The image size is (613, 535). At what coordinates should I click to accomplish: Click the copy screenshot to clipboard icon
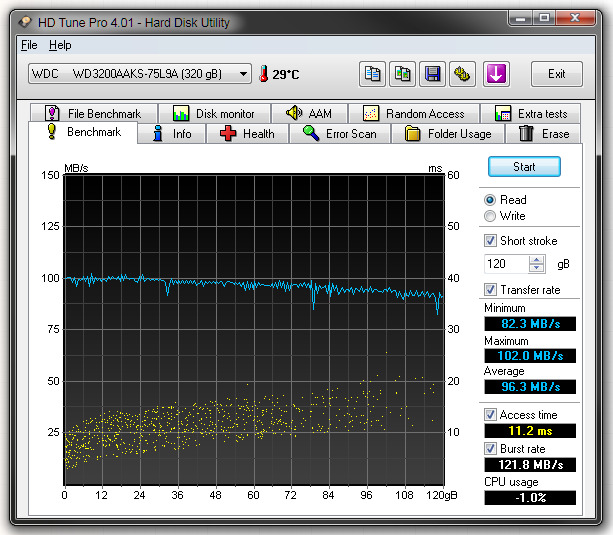click(403, 74)
